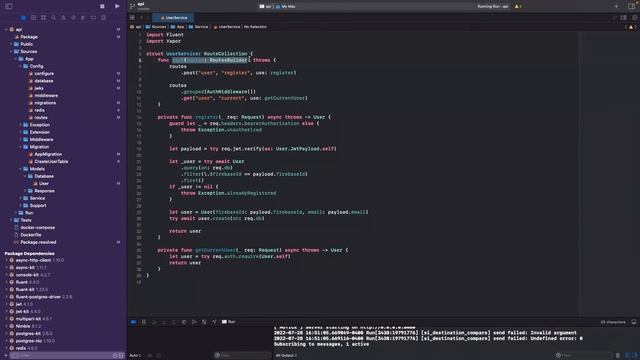640x360 pixels.
Task: Open the redis file under Config
Action: 40,110
